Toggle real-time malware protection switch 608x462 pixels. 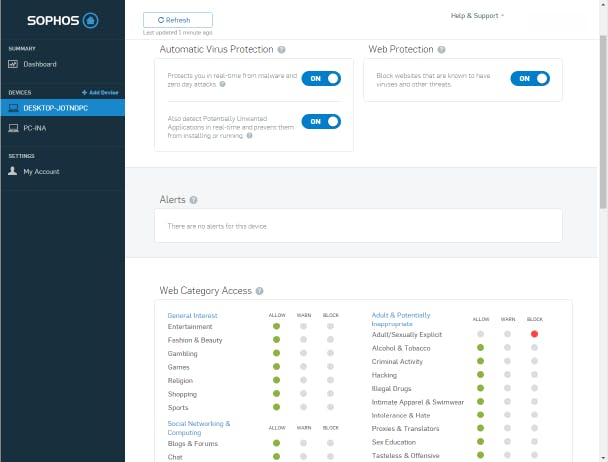[321, 78]
